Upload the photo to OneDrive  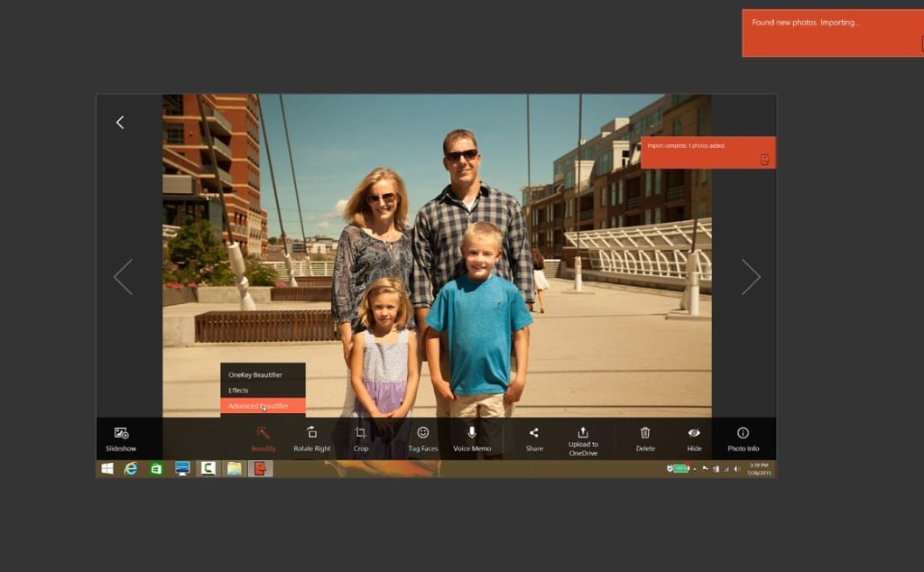coord(583,433)
